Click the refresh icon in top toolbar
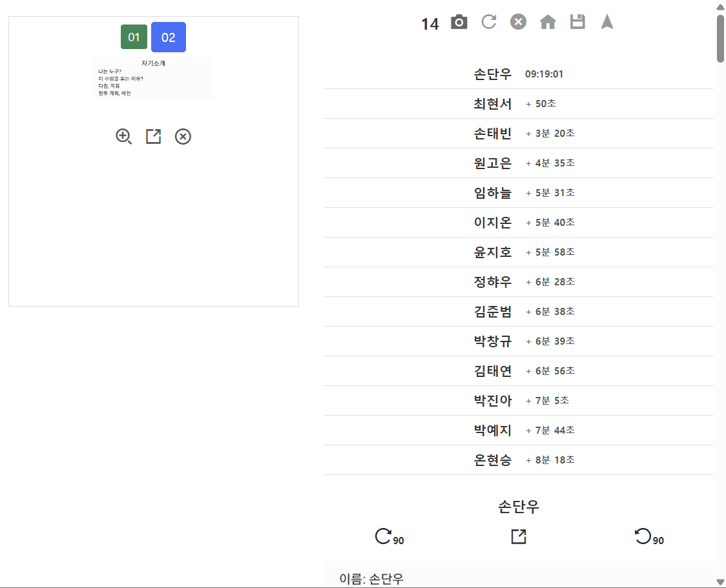 pos(488,22)
